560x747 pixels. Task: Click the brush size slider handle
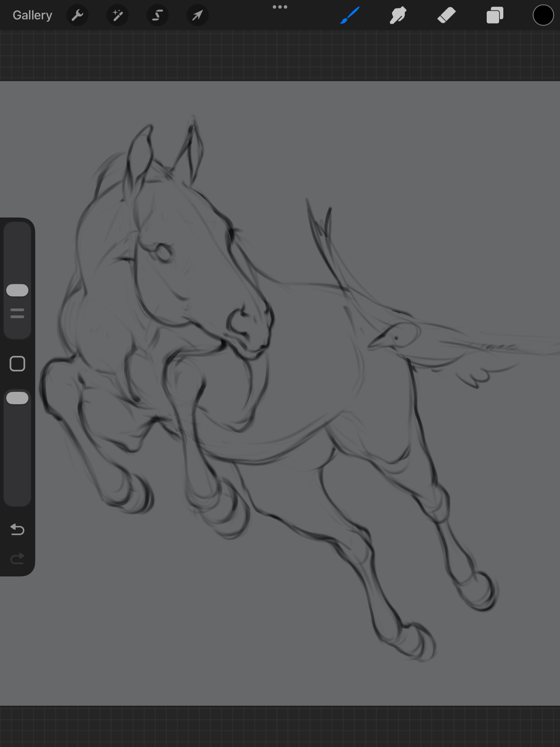[18, 290]
